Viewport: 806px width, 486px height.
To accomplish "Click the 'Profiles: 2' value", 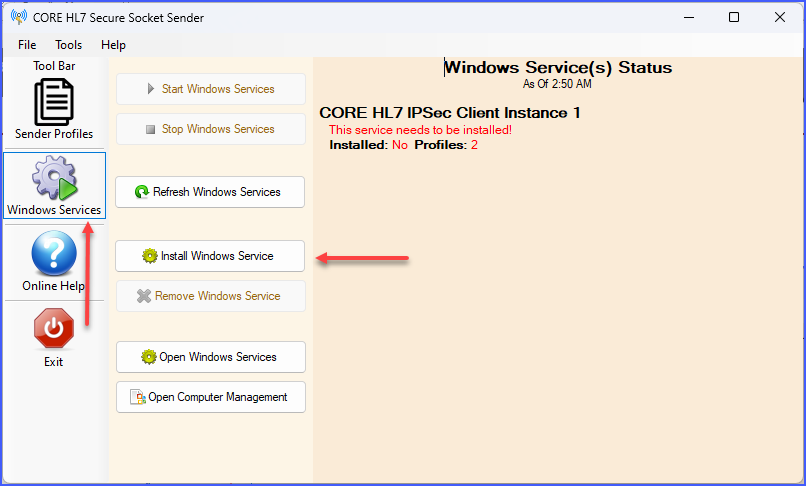I will pos(446,145).
